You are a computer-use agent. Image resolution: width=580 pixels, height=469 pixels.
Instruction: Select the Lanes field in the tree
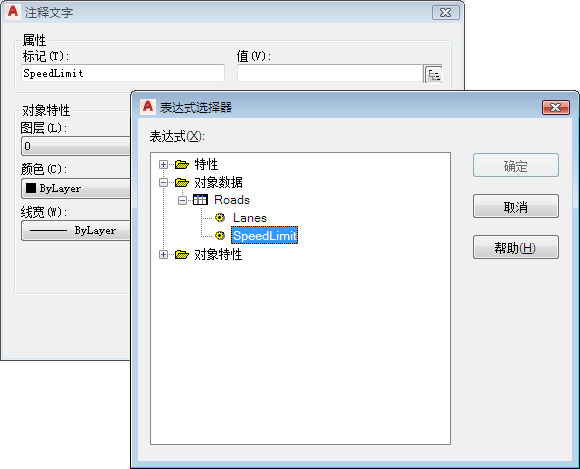click(x=250, y=218)
